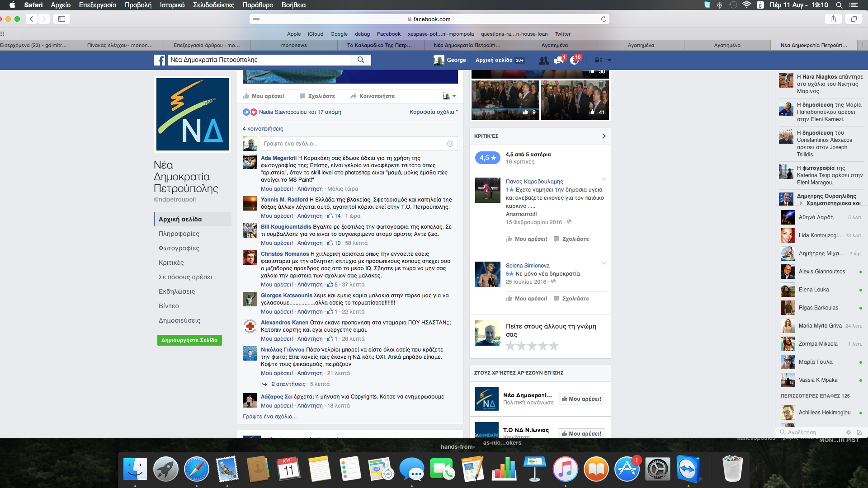This screenshot has width=868, height=488.
Task: Click the search magnifier in Facebook search box
Action: click(361, 60)
